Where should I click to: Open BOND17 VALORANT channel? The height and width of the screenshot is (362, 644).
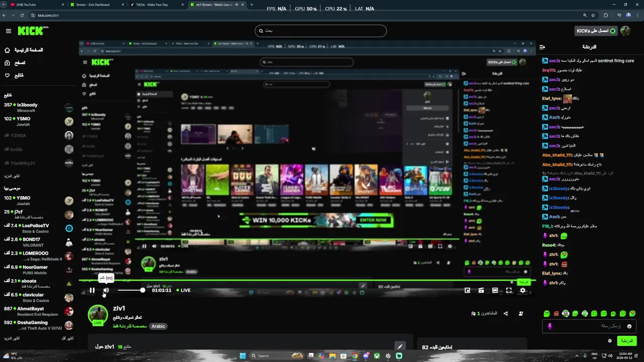pyautogui.click(x=38, y=242)
